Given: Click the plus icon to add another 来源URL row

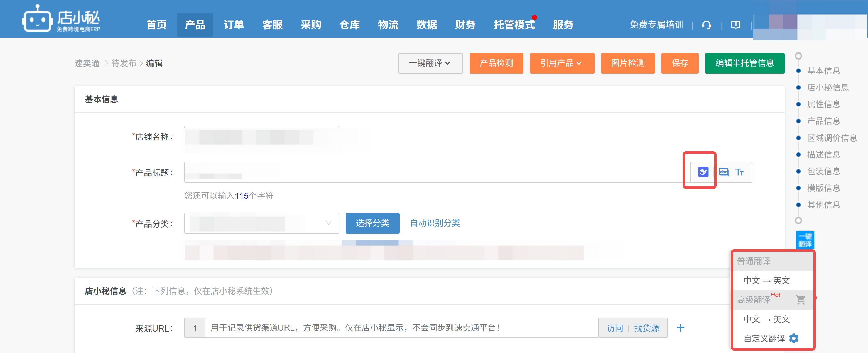Looking at the screenshot, I should [x=681, y=328].
